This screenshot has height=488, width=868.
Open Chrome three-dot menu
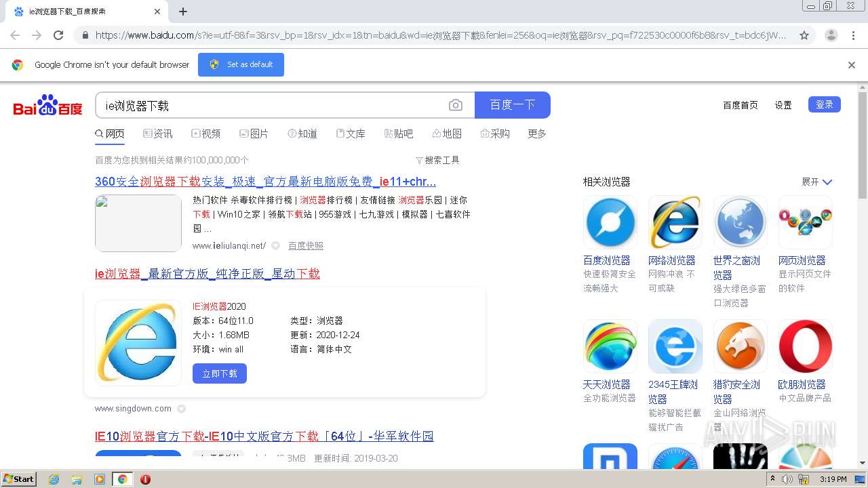point(853,35)
